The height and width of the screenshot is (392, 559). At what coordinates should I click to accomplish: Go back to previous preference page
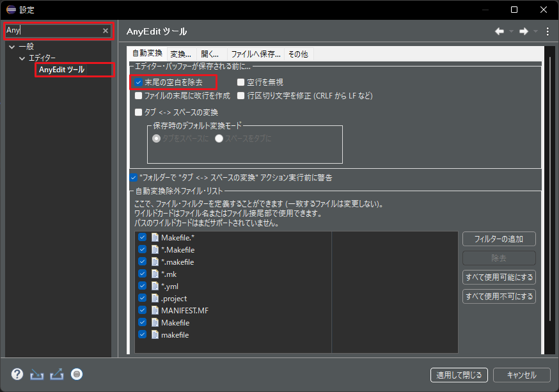point(500,31)
